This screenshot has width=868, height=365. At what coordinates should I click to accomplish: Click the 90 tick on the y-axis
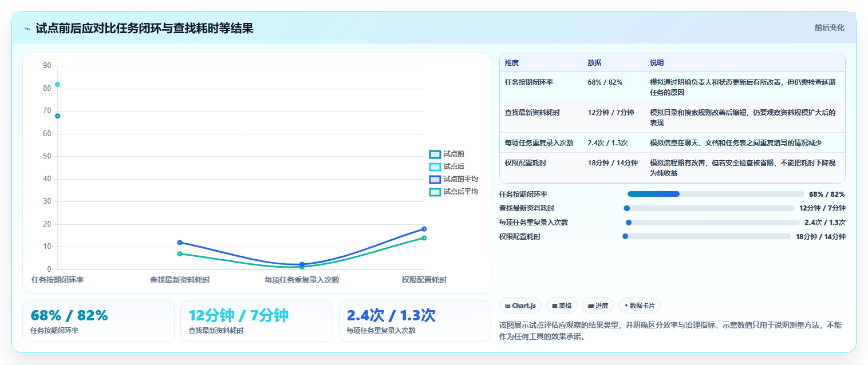click(x=47, y=66)
